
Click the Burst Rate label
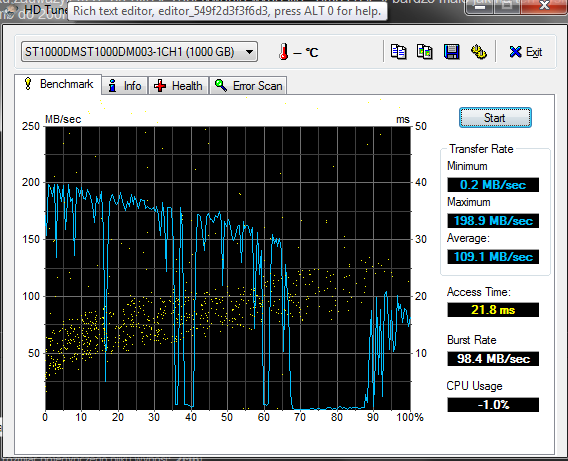pyautogui.click(x=471, y=340)
